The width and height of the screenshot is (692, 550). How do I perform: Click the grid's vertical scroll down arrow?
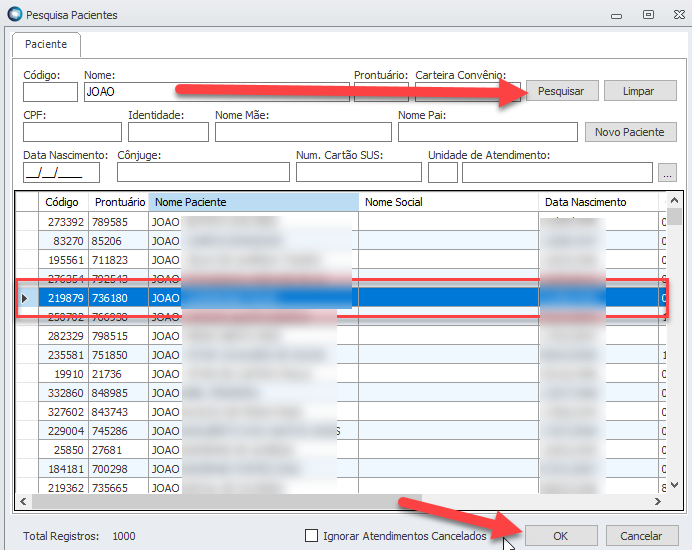674,485
